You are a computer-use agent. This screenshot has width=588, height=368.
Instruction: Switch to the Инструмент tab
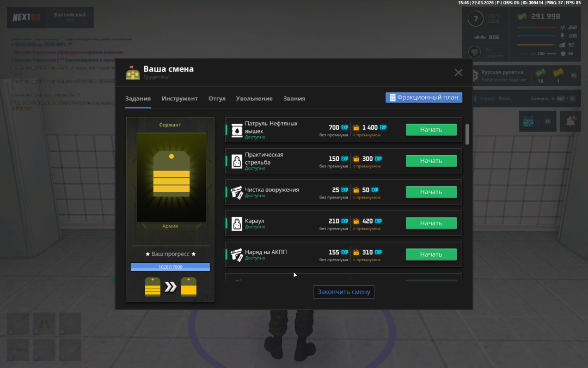pos(180,99)
